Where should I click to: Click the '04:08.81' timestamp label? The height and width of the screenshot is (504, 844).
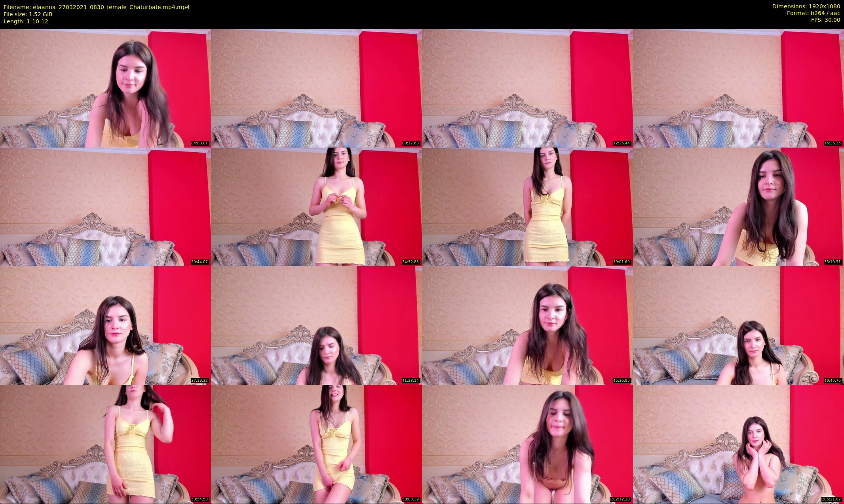[x=200, y=143]
